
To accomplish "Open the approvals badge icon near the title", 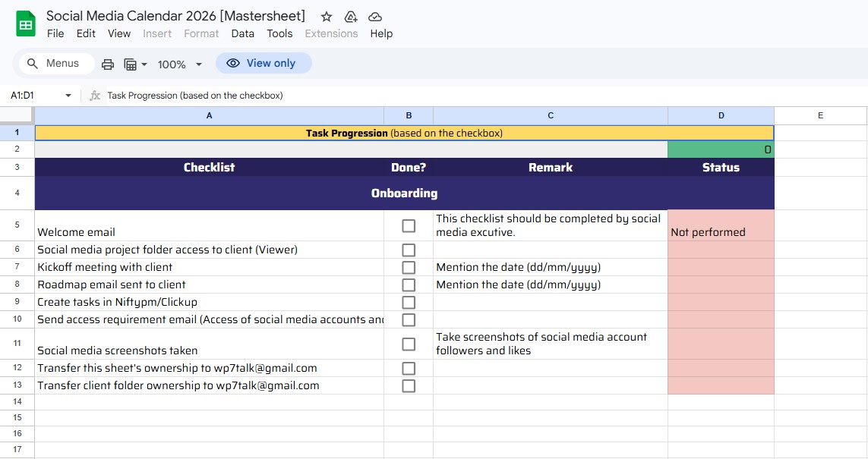I will [350, 16].
